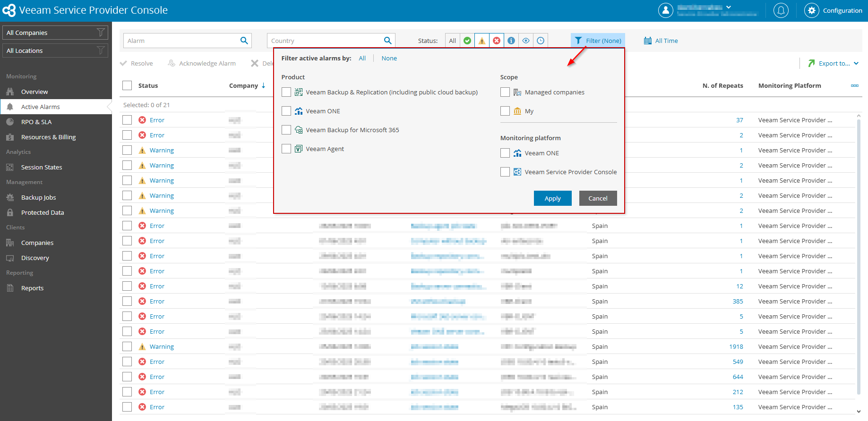This screenshot has height=421, width=868.
Task: Click inside the Country search field
Action: coord(325,41)
